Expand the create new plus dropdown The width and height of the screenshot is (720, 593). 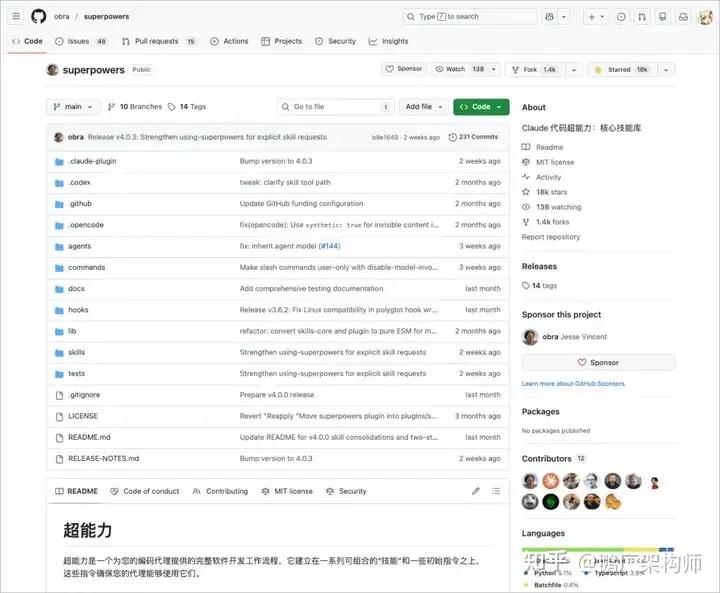(596, 17)
